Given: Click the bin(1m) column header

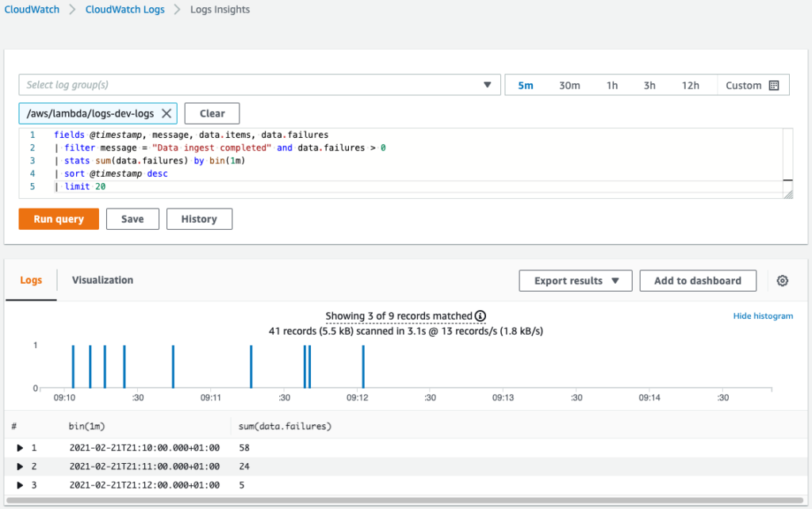Looking at the screenshot, I should point(86,427).
